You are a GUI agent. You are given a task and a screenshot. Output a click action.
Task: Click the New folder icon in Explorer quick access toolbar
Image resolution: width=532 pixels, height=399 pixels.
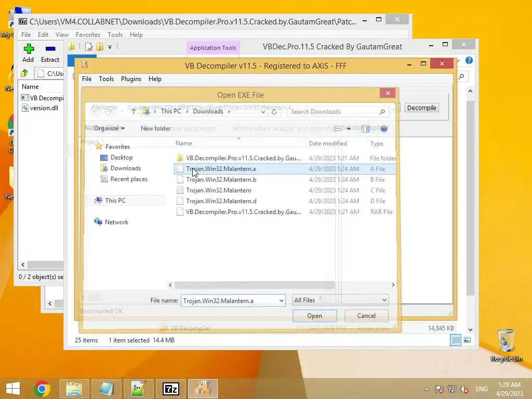click(x=100, y=47)
